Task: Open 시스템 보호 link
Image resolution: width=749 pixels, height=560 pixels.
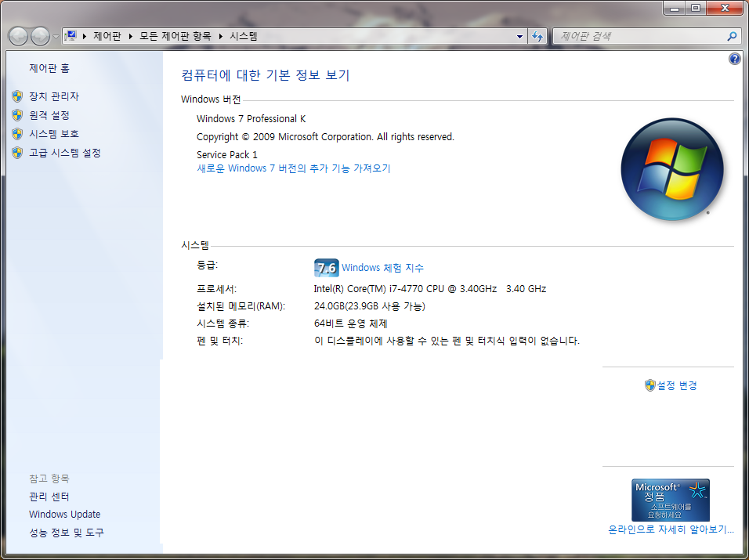Action: [54, 134]
